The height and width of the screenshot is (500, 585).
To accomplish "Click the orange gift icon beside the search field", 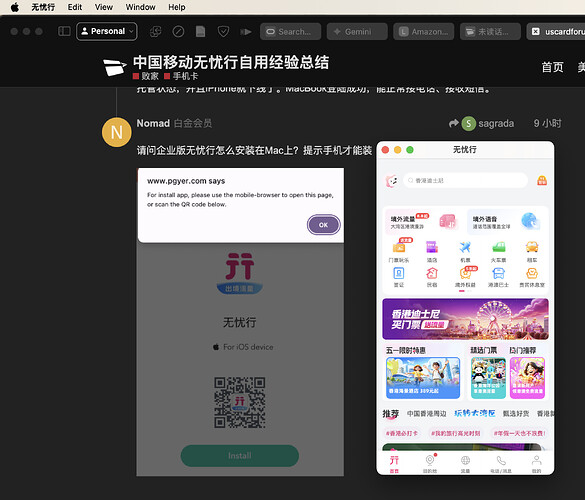I will (542, 181).
